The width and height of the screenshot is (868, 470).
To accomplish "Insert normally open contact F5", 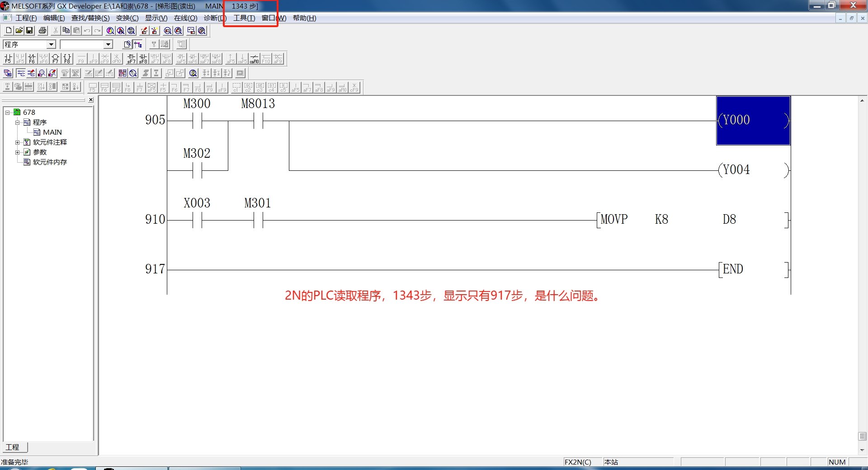I will pos(8,59).
